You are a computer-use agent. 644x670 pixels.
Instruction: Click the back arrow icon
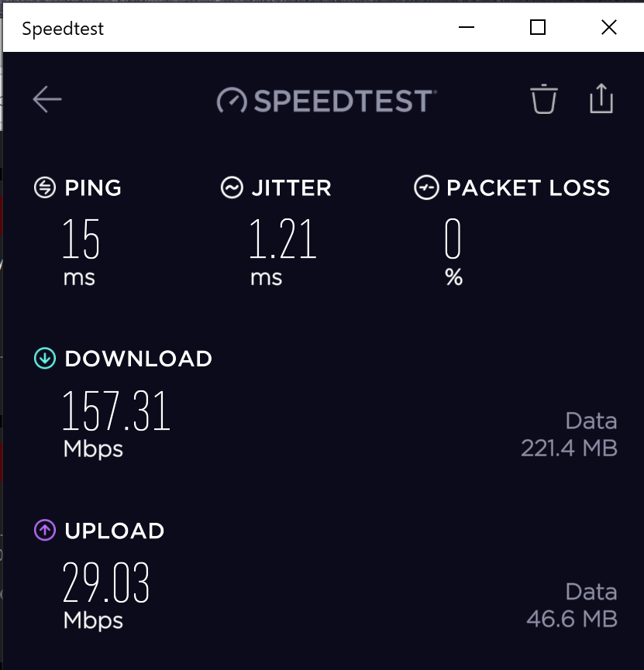click(47, 99)
